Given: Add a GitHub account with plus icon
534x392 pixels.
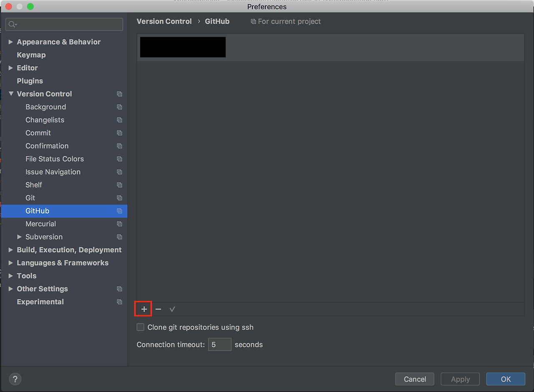Looking at the screenshot, I should tap(144, 309).
